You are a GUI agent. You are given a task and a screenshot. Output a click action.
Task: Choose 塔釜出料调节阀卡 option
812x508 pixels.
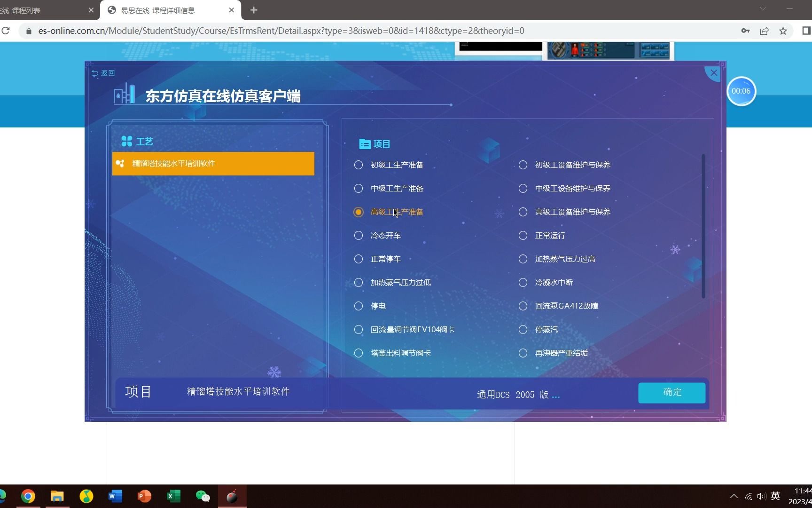359,353
